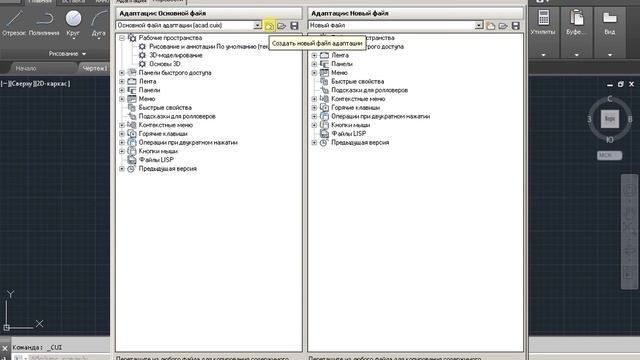This screenshot has height=360, width=640.
Task: Select Контекстные меню in right tree
Action: 358,99
